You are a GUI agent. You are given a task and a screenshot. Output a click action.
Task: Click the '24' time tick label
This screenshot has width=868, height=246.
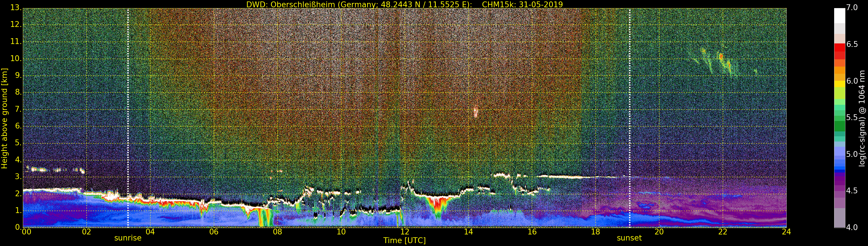(786, 232)
